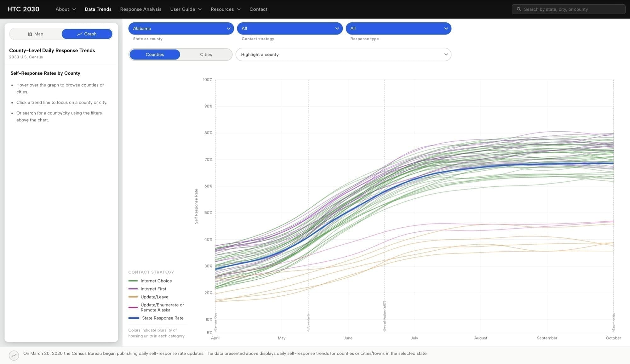Select the Cities toggle
Viewport: 630px width, 364px height.
[x=206, y=54]
